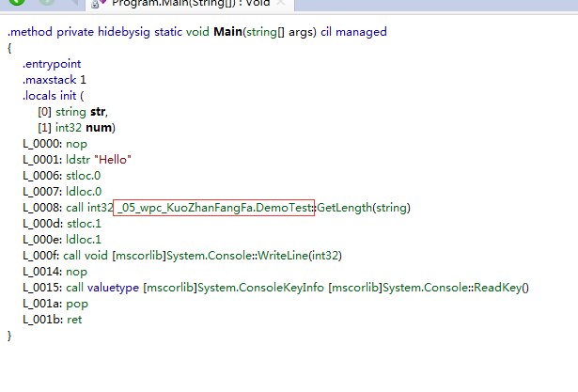Click the cil managed keywords
Screen dimensions: 578x392
click(x=353, y=32)
